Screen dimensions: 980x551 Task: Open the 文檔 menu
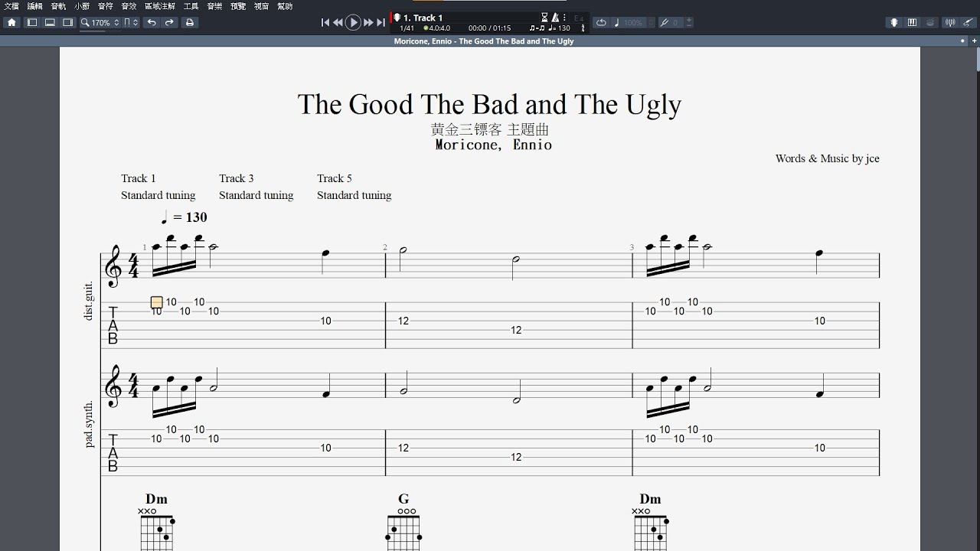(x=11, y=6)
